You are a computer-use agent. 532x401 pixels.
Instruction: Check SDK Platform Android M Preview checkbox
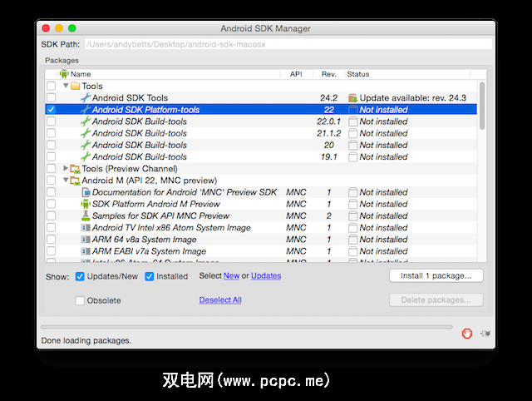coord(52,204)
